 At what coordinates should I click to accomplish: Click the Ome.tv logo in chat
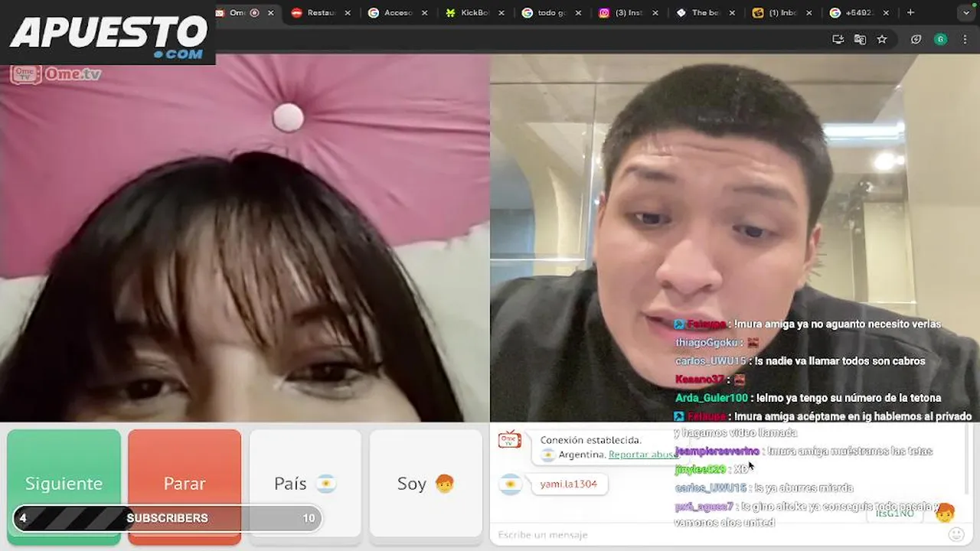point(509,440)
